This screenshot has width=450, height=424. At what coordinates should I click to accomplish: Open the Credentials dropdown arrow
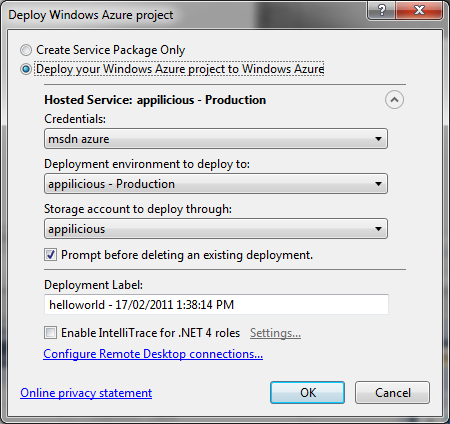(x=378, y=139)
